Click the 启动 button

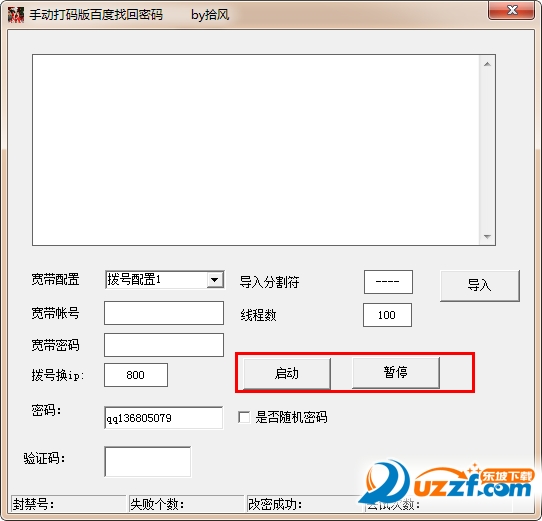coord(287,373)
